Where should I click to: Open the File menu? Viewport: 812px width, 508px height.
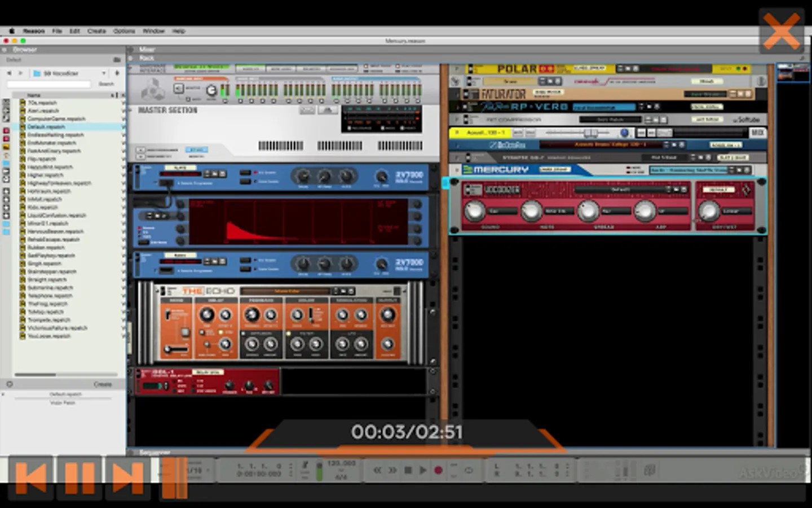tap(57, 31)
